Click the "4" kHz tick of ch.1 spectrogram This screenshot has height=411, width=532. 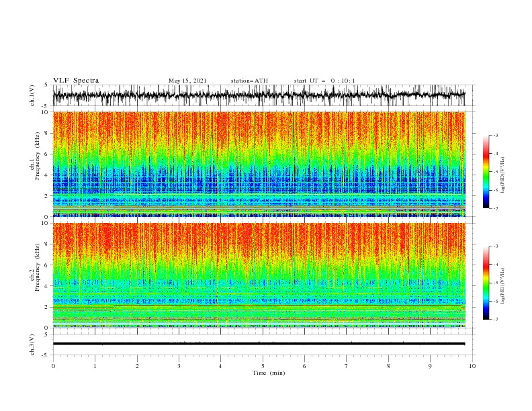(47, 175)
